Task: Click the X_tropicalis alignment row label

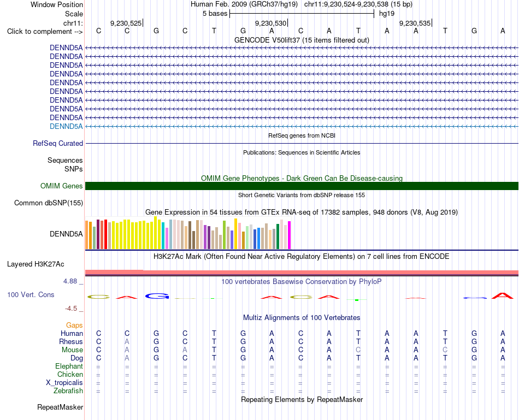Action: (64, 383)
